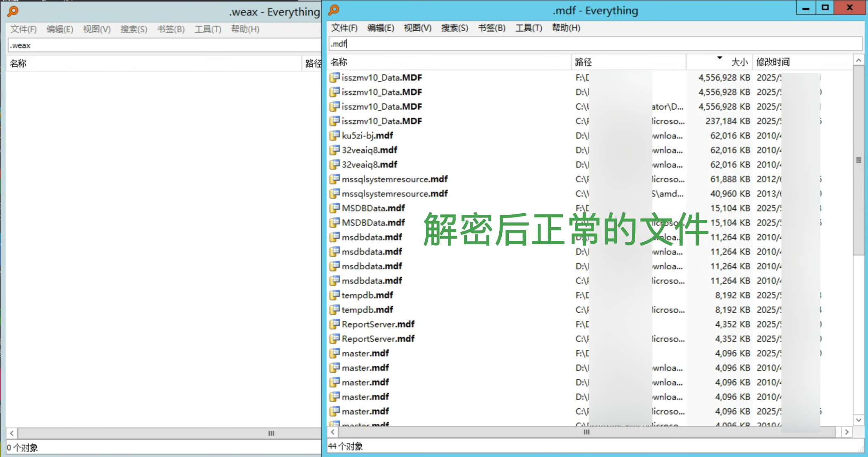Open 工具(T) menu in .mdf window
Image resolution: width=868 pixels, height=457 pixels.
coord(528,28)
